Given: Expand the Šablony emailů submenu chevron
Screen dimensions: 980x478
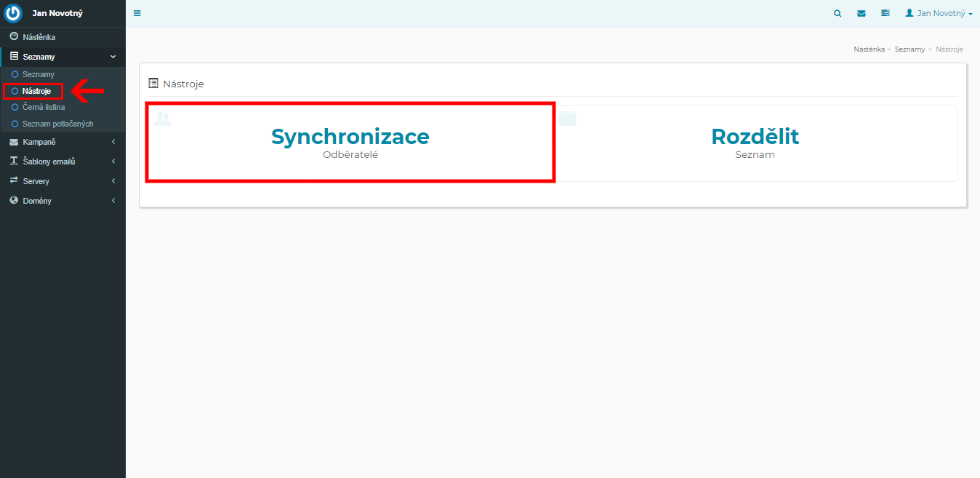Looking at the screenshot, I should tap(113, 162).
